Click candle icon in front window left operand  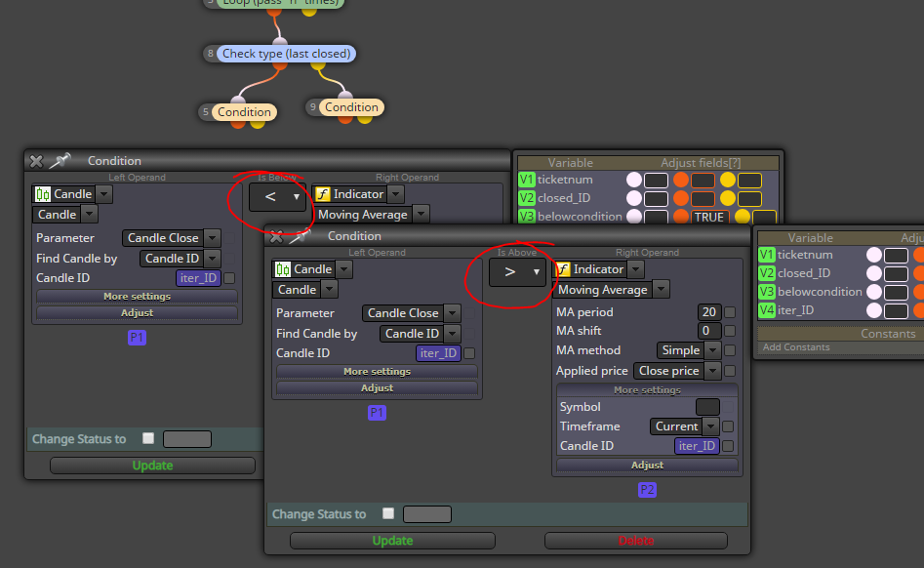point(283,270)
